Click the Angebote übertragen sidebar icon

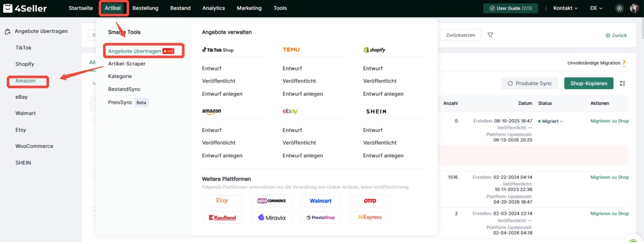pos(8,31)
